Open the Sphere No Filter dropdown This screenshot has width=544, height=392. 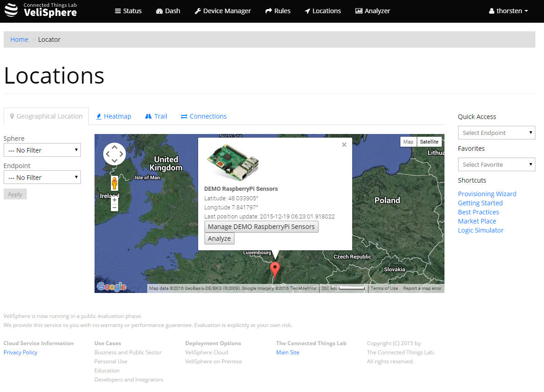click(42, 150)
